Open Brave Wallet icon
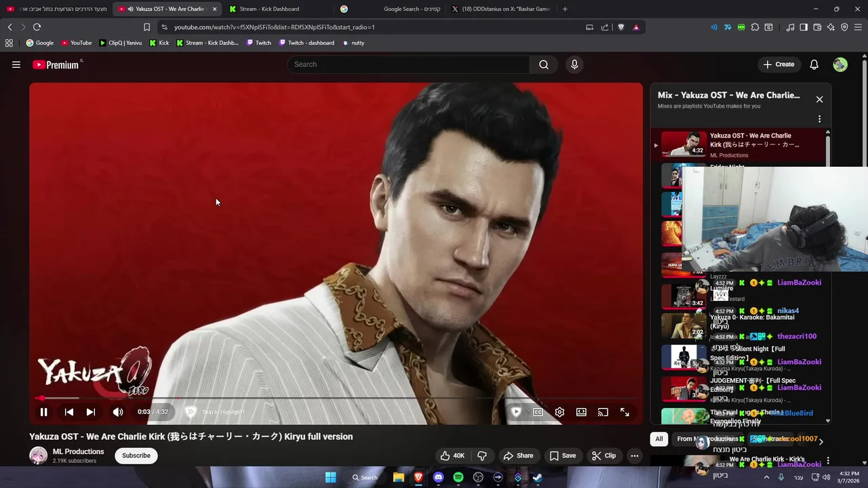This screenshot has height=488, width=868. [x=817, y=27]
